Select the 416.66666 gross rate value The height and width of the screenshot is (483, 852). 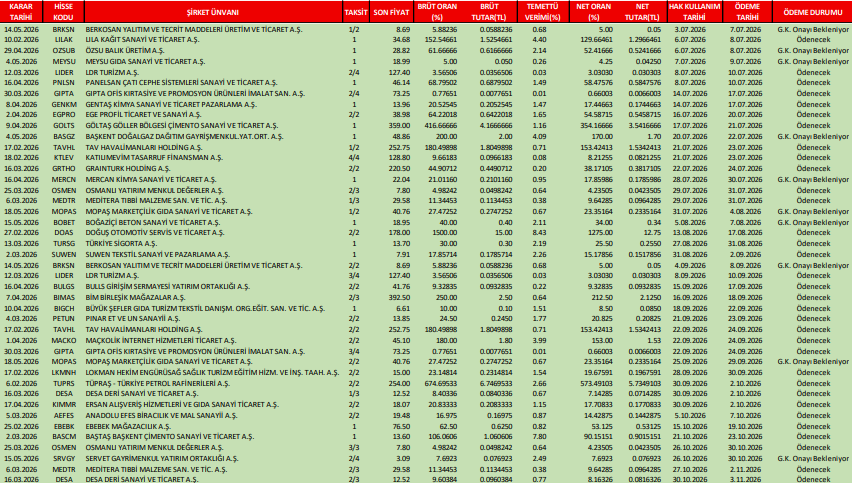(x=442, y=126)
